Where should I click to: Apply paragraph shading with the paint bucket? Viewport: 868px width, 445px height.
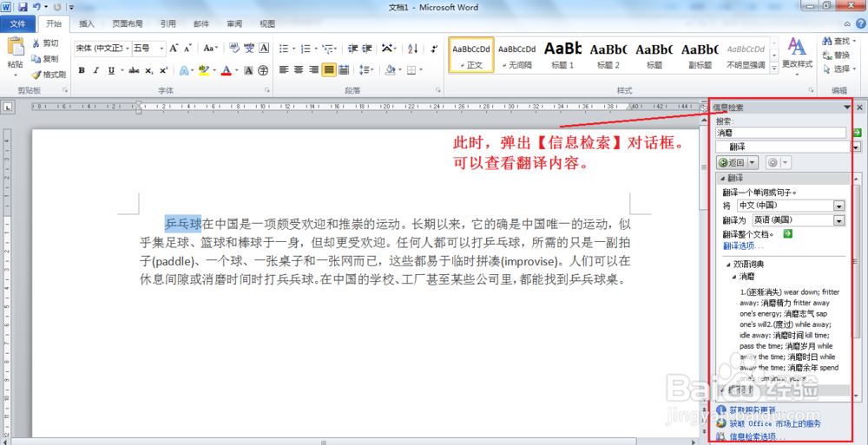(x=390, y=70)
